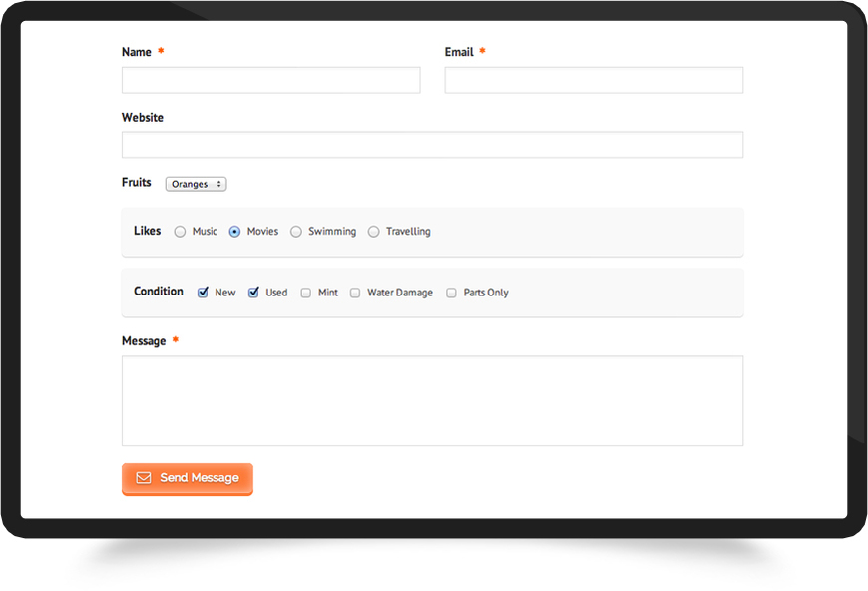Enable the Mint checkbox
868x591 pixels.
point(306,294)
